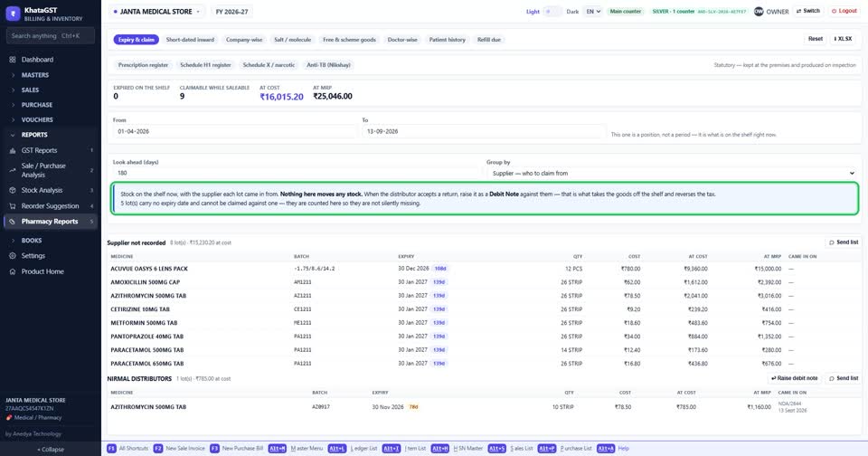Log out with the Logout button
Screen dimensions: 868x456
tap(844, 11)
